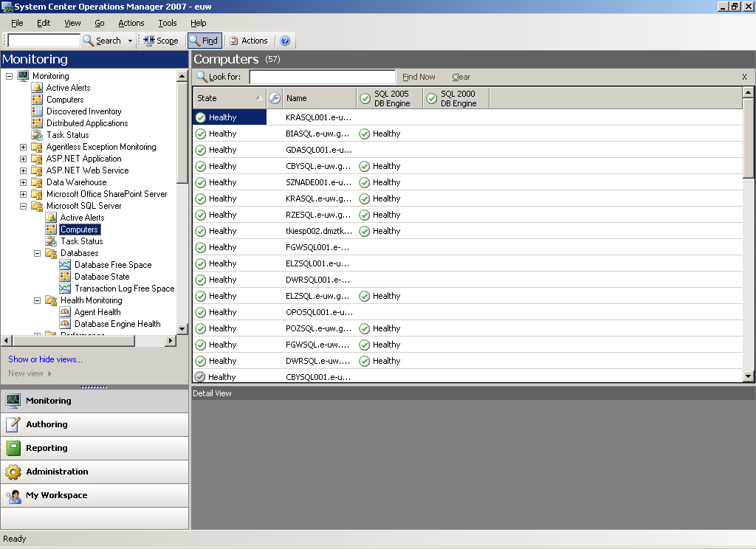
Task: Click the Reporting green book icon
Action: pos(13,448)
